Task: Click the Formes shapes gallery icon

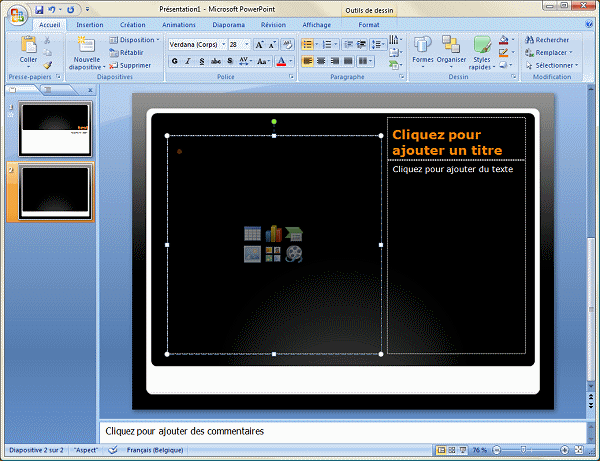Action: (423, 51)
